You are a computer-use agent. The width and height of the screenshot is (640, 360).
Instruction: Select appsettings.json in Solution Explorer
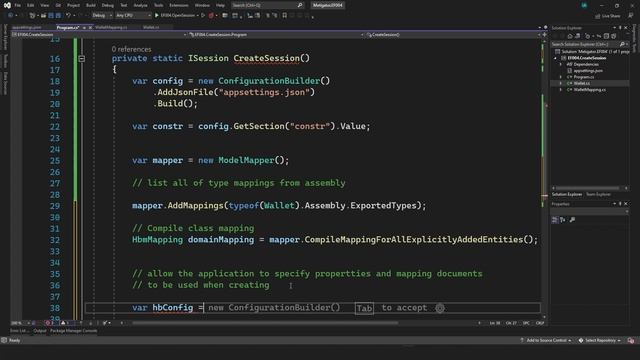pyautogui.click(x=588, y=71)
